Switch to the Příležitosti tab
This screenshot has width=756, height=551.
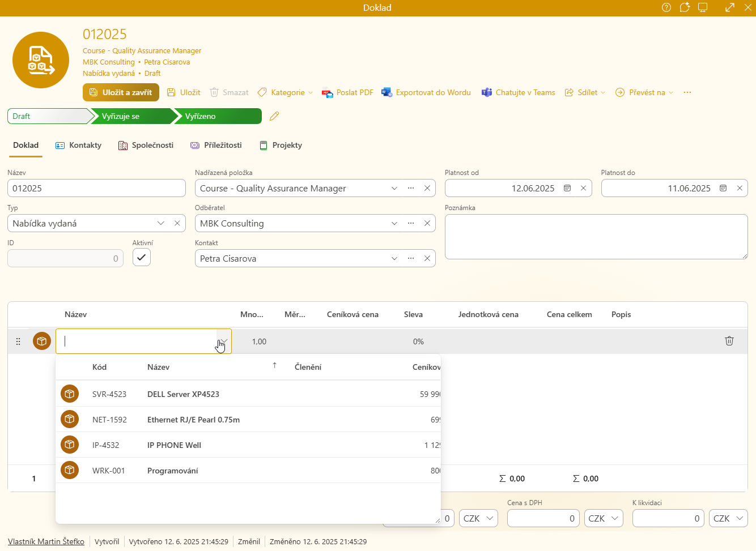click(216, 145)
